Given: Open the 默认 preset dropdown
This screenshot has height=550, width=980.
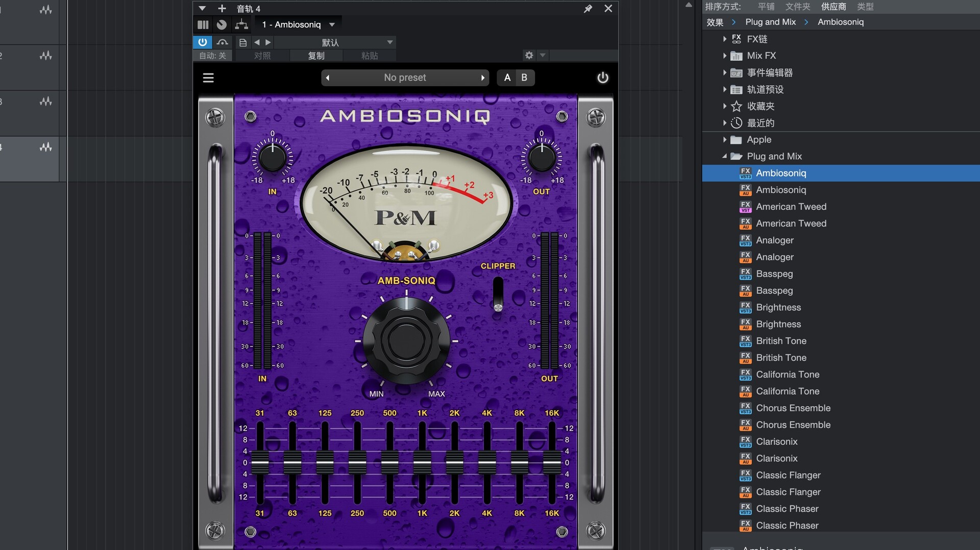Looking at the screenshot, I should (335, 42).
